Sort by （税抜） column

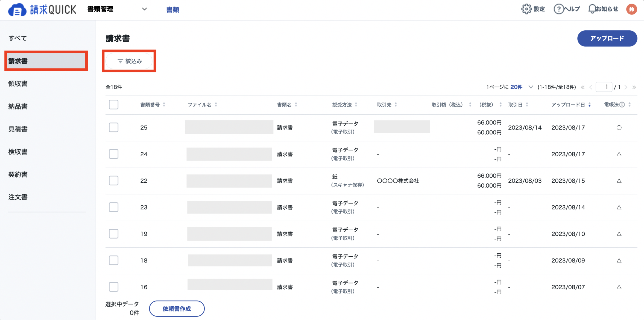500,105
